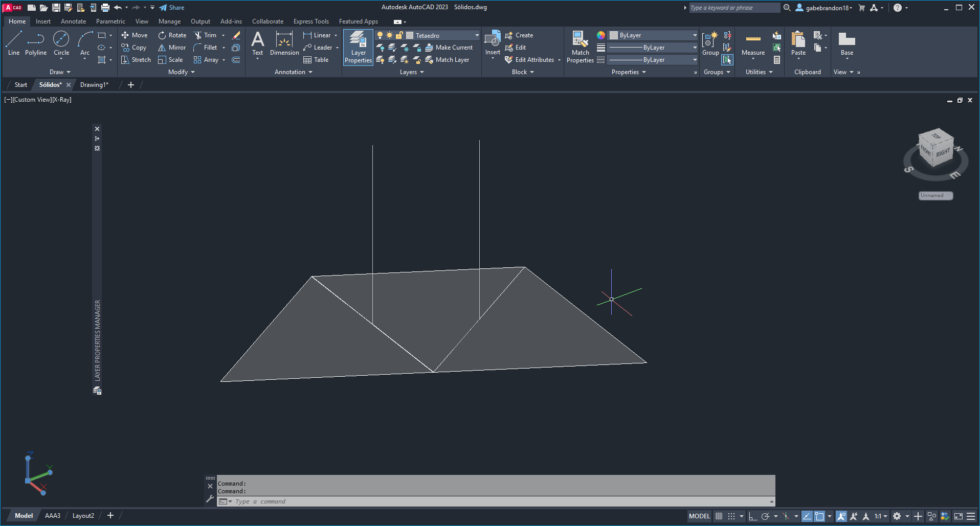Viewport: 980px width, 526px height.
Task: Open the Layer Properties panel
Action: tap(358, 47)
